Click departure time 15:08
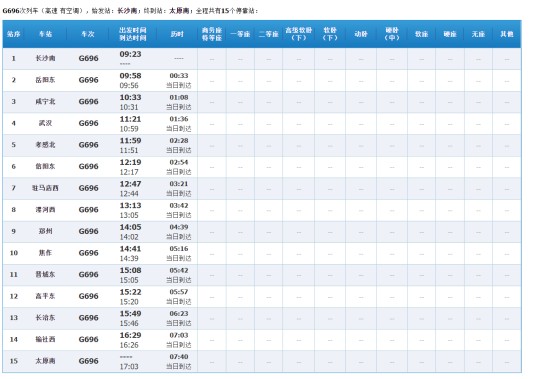 coord(130,270)
